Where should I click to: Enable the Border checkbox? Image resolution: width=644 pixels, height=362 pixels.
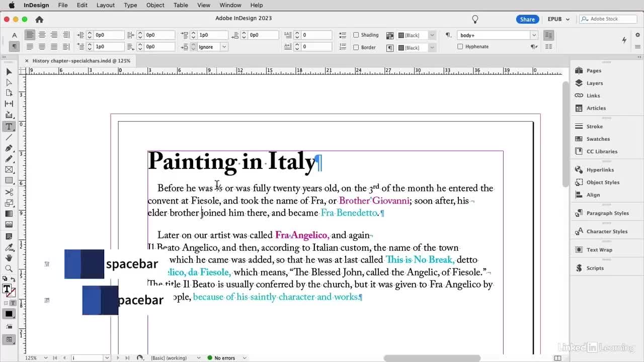356,47
